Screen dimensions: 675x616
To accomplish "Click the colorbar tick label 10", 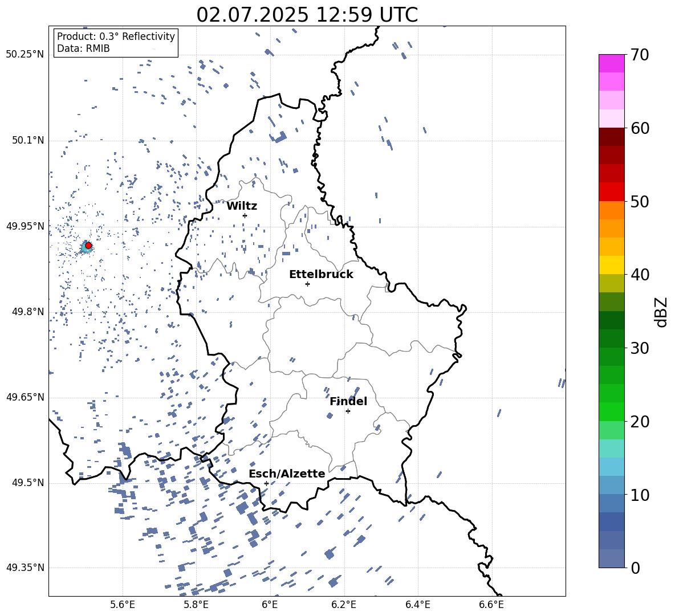I will click(640, 495).
